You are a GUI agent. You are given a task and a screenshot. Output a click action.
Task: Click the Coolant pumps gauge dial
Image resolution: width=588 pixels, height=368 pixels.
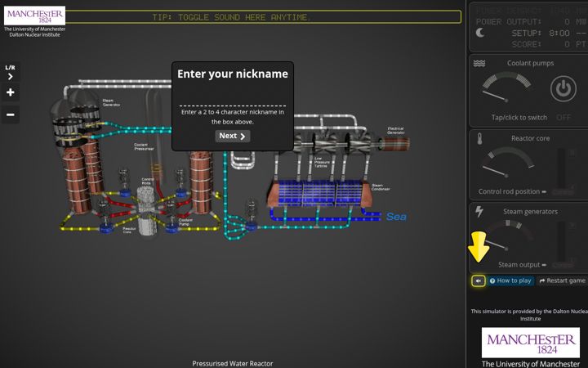(x=506, y=88)
